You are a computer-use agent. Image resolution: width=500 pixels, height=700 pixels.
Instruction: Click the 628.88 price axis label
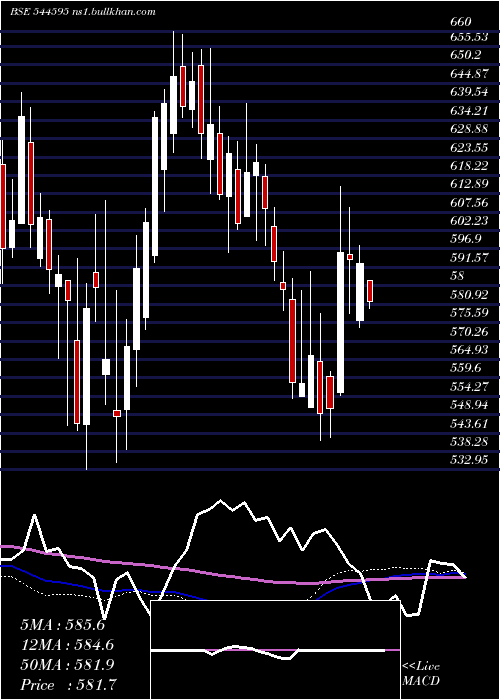click(469, 129)
